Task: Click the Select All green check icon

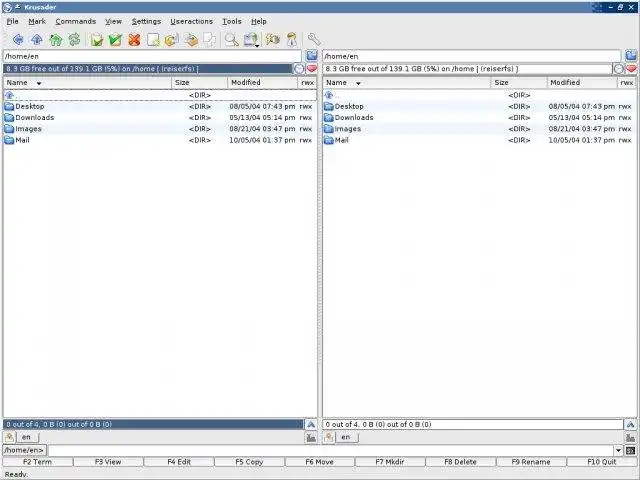Action: coord(116,40)
